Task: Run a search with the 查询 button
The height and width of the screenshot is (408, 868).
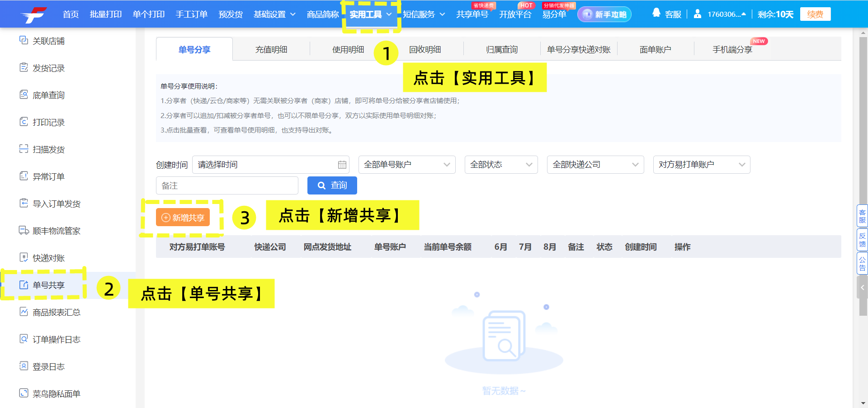Action: point(332,185)
